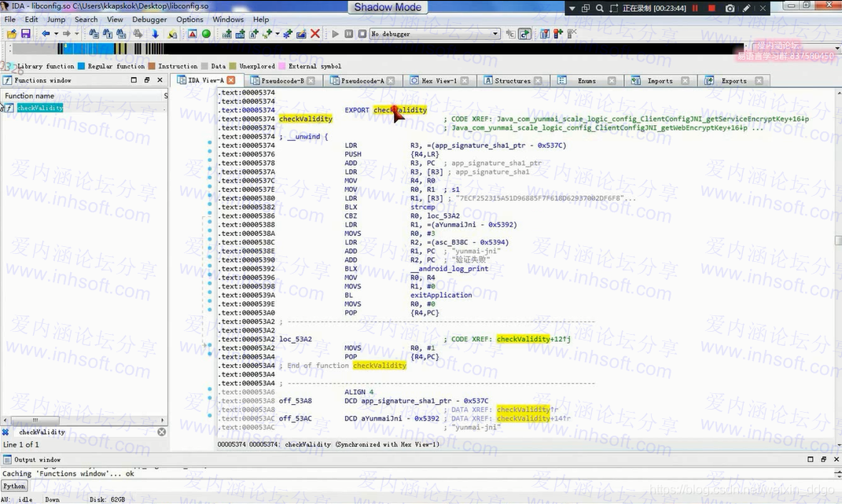Click the first binoculars search icon
This screenshot has width=842, height=504.
[94, 34]
